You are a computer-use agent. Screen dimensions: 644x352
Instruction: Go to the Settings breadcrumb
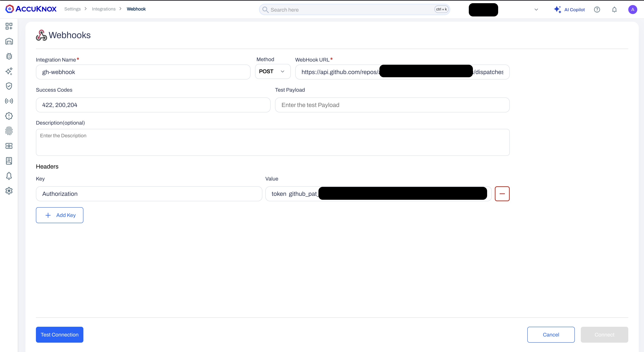[73, 9]
